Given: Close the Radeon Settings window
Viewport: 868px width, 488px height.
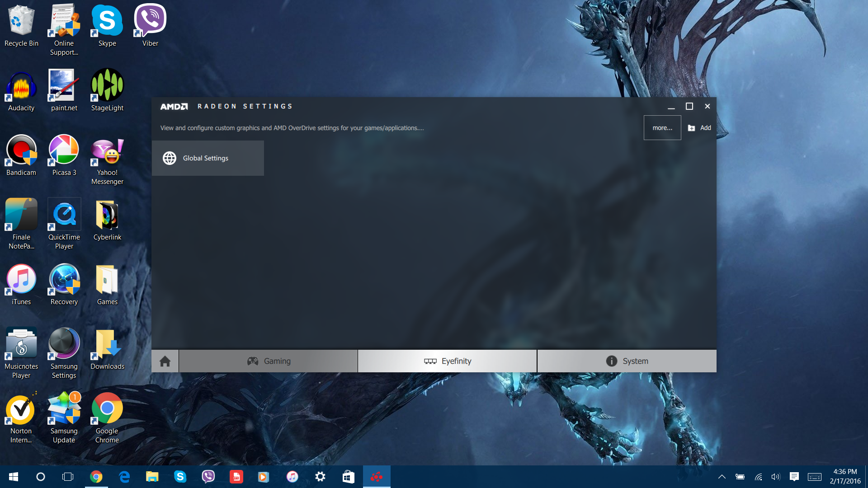Looking at the screenshot, I should pyautogui.click(x=708, y=107).
